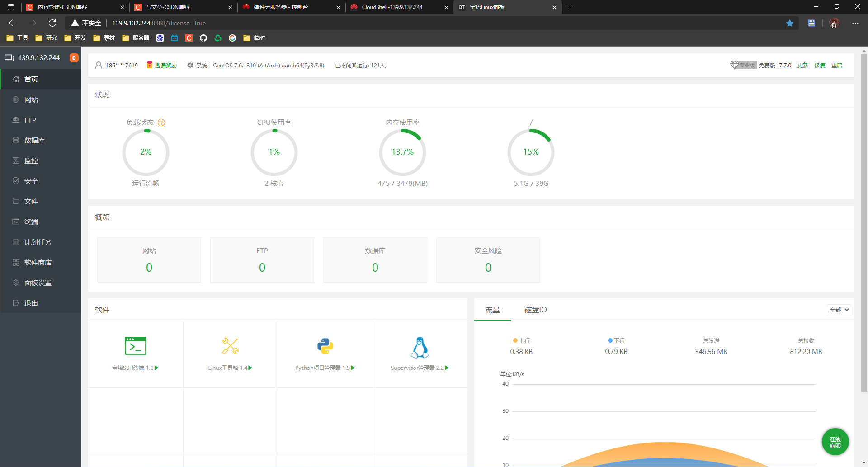This screenshot has height=467, width=868.
Task: Click the 负载状态 2% gauge
Action: pos(146,152)
